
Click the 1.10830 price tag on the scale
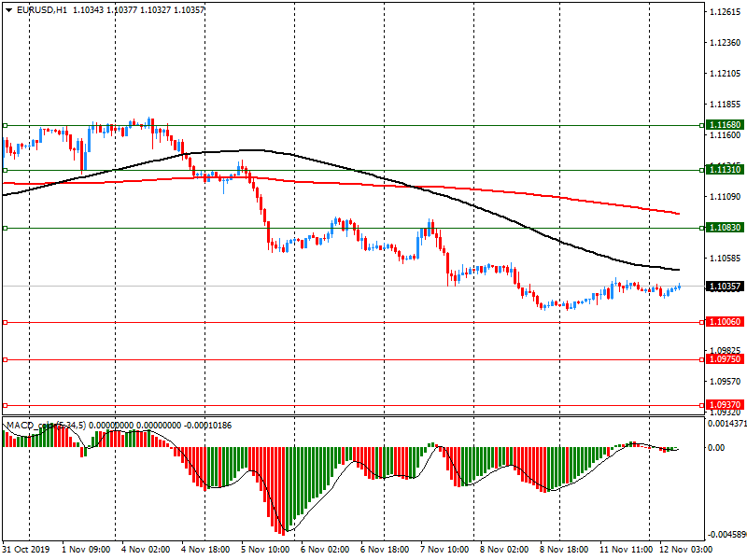click(x=725, y=228)
